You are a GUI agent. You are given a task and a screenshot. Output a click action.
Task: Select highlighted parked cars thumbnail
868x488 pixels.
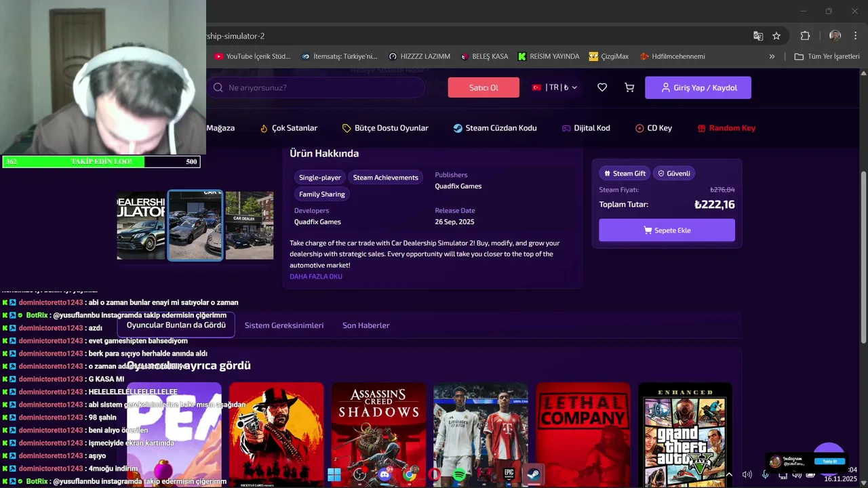pyautogui.click(x=195, y=226)
